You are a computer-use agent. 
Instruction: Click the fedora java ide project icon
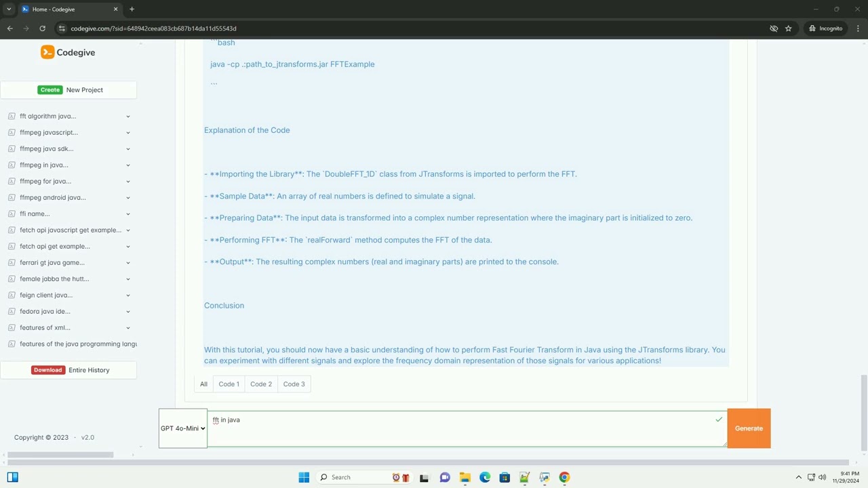(12, 312)
